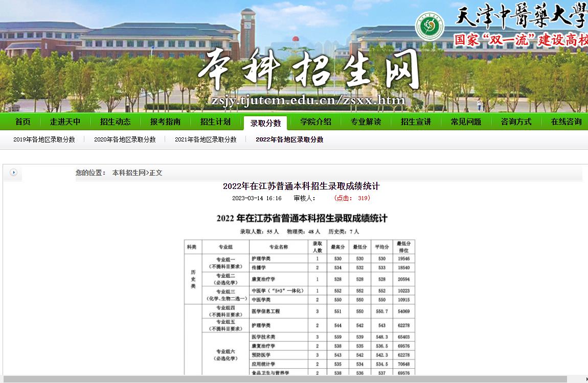This screenshot has width=588, height=383.
Task: Click the 最高分 column header
Action: (x=338, y=247)
